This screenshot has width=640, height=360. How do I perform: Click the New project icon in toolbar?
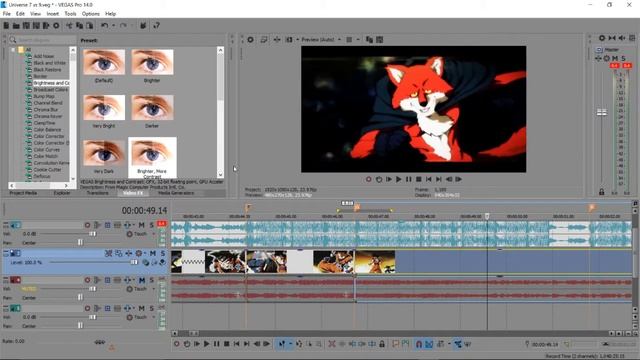7,26
